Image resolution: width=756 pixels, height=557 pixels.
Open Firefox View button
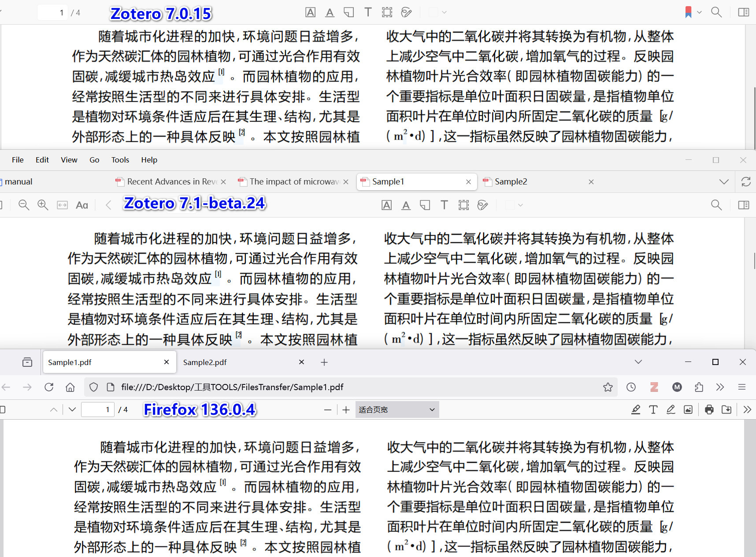pyautogui.click(x=27, y=362)
